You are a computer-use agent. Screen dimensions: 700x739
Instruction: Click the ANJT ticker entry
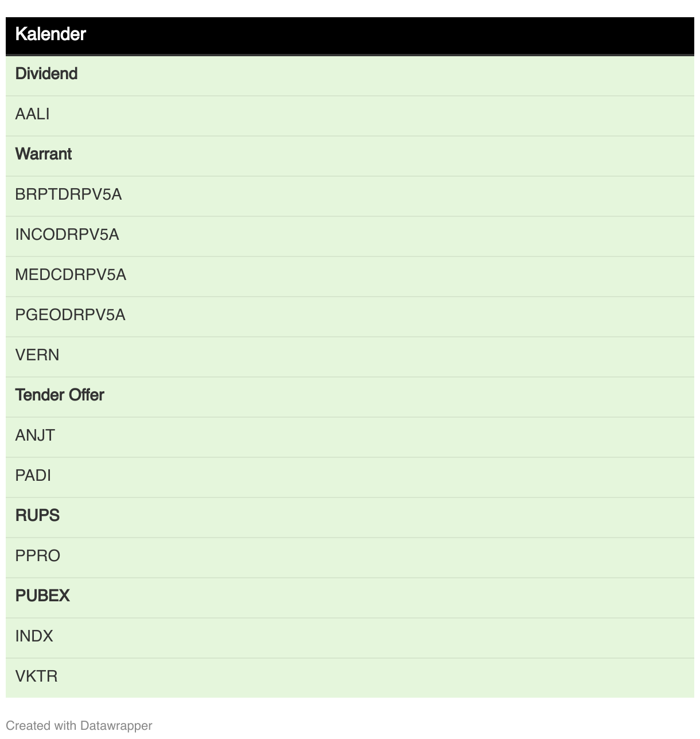(x=35, y=435)
